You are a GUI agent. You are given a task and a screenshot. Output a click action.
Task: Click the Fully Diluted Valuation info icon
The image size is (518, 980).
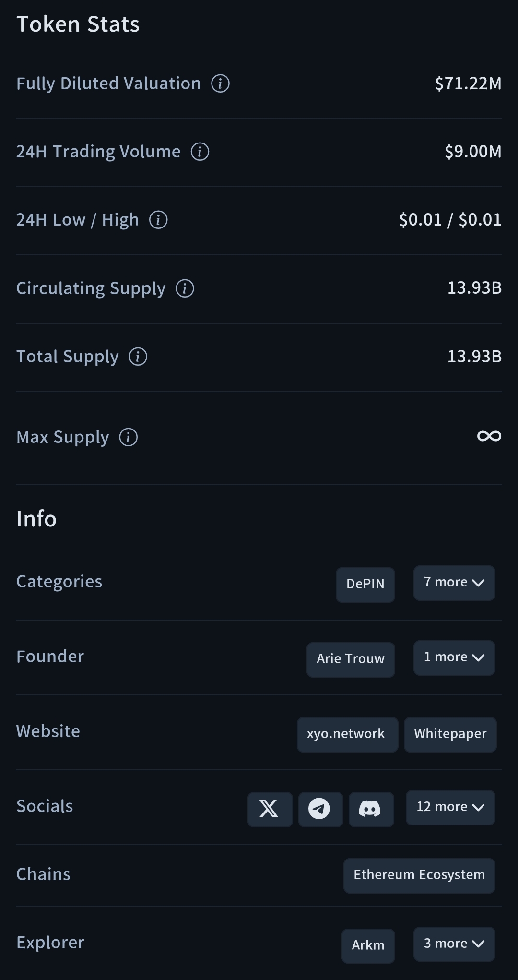(220, 84)
